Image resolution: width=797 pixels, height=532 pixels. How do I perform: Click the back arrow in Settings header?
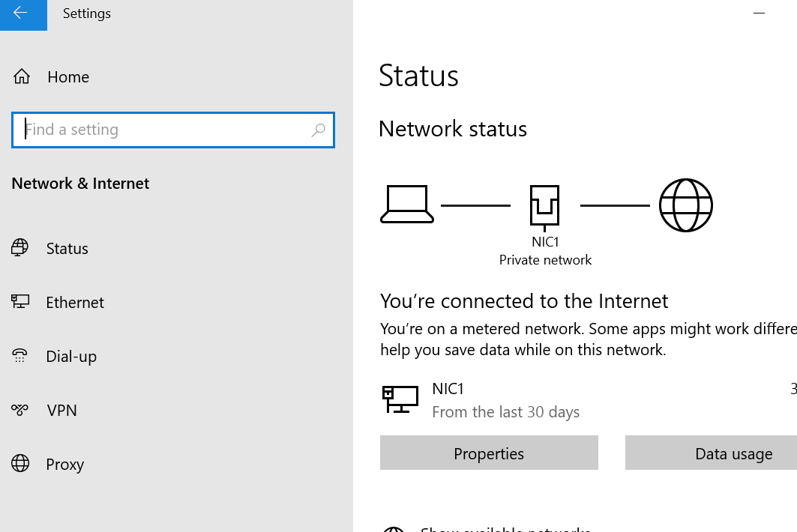(x=20, y=13)
